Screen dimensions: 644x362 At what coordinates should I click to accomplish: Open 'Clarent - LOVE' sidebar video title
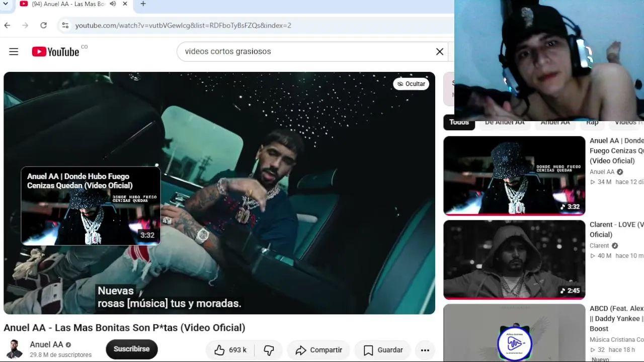[616, 230]
